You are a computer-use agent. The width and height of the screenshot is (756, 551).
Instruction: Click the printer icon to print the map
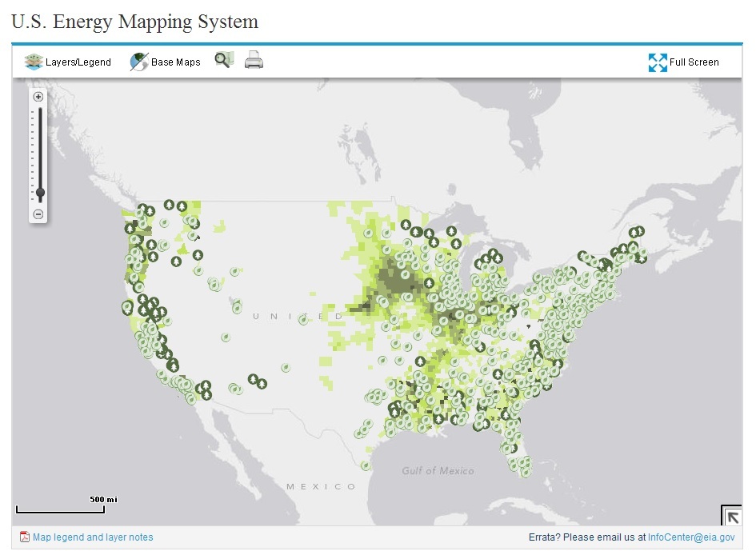coord(254,59)
